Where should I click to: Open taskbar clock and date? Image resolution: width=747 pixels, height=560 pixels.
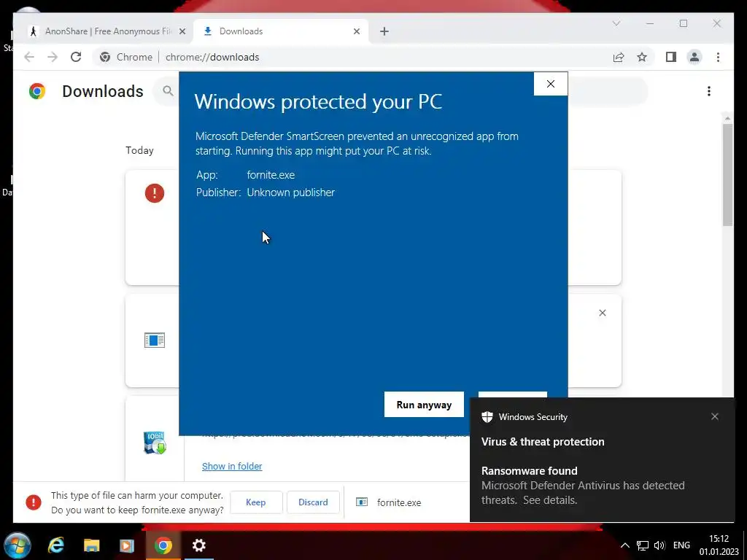pos(719,545)
